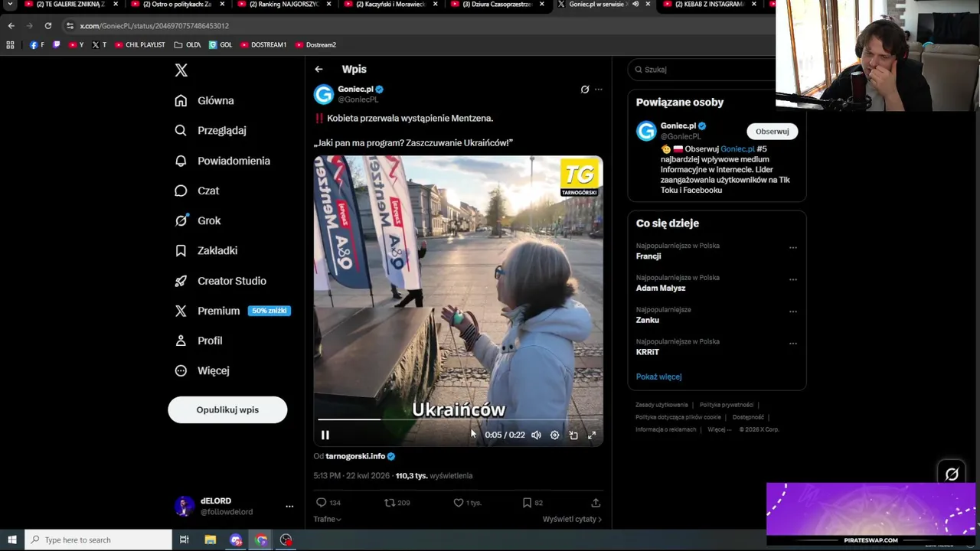Open Premium in the sidebar

pos(232,311)
